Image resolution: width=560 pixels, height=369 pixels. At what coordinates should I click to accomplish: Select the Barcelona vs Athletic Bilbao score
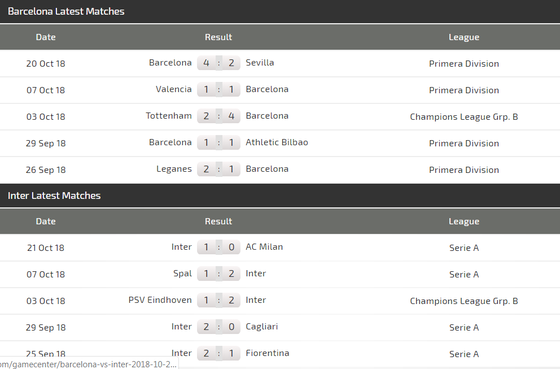pyautogui.click(x=219, y=143)
